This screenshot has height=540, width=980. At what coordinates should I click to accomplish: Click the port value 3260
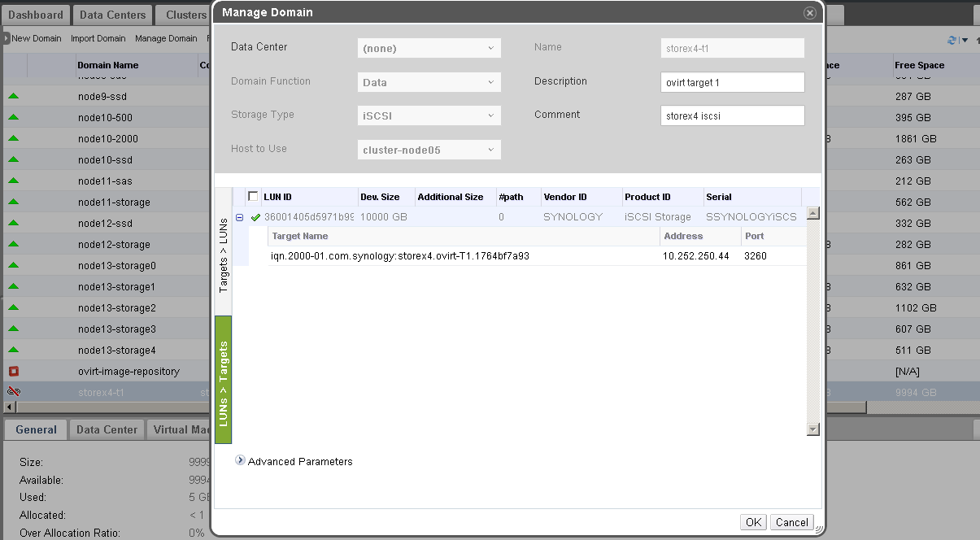click(x=756, y=256)
